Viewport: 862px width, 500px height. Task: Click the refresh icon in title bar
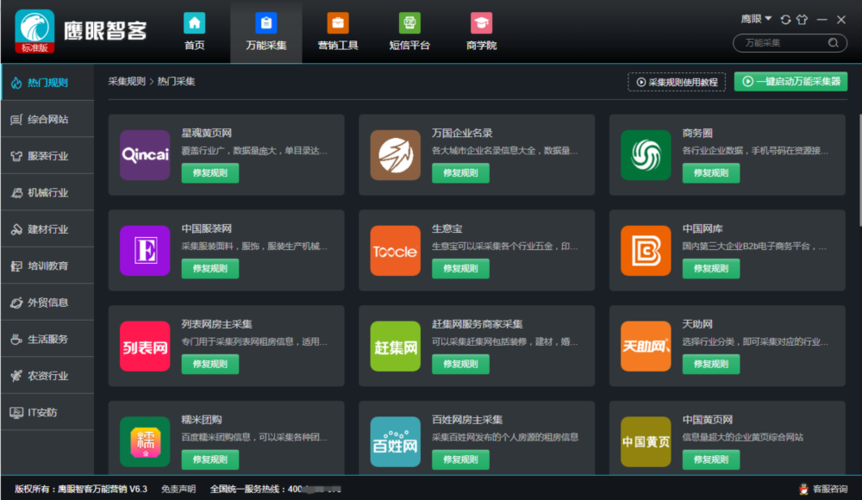point(786,20)
